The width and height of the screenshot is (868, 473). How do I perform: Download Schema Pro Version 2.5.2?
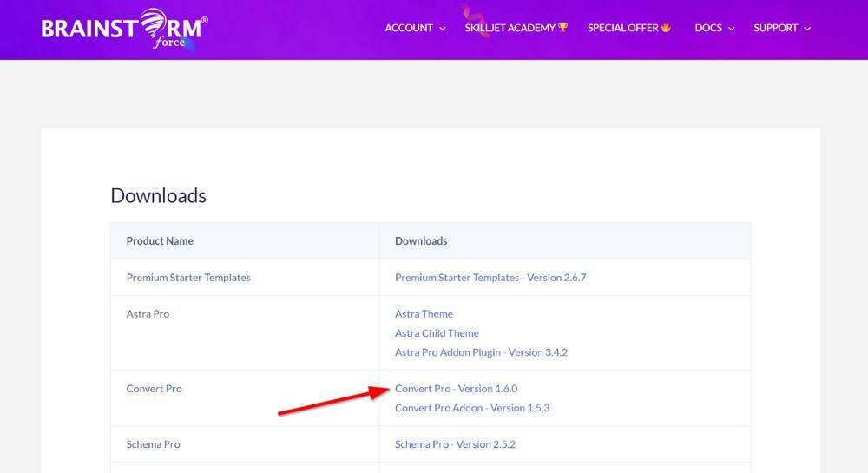click(x=455, y=444)
